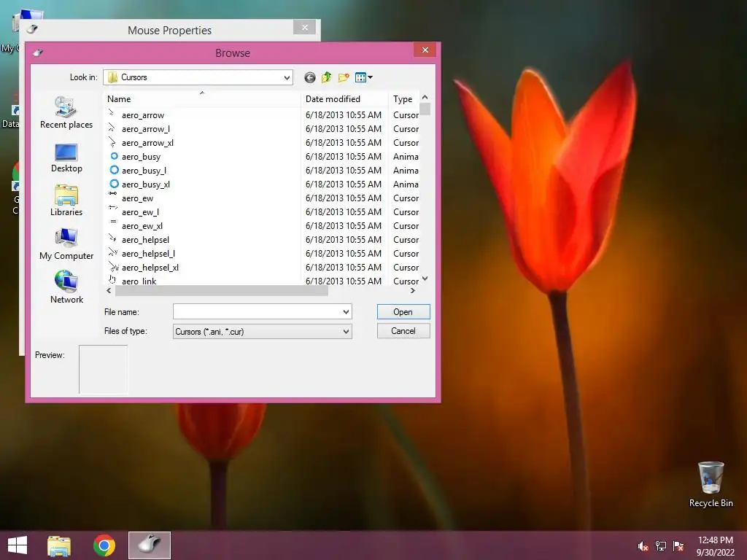Select aero_arrow_xl cursor file icon
The width and height of the screenshot is (747, 560).
(x=112, y=142)
